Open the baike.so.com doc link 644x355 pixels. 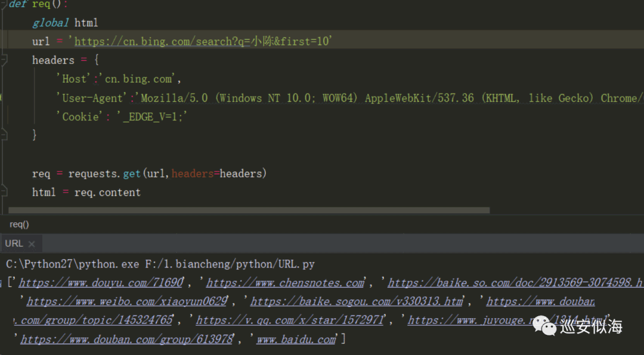click(515, 283)
